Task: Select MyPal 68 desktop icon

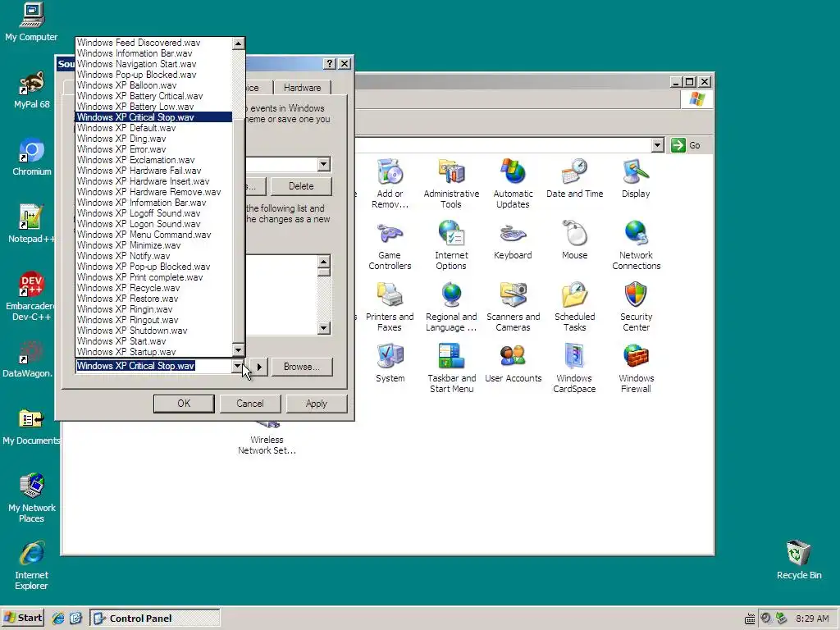Action: (31, 90)
